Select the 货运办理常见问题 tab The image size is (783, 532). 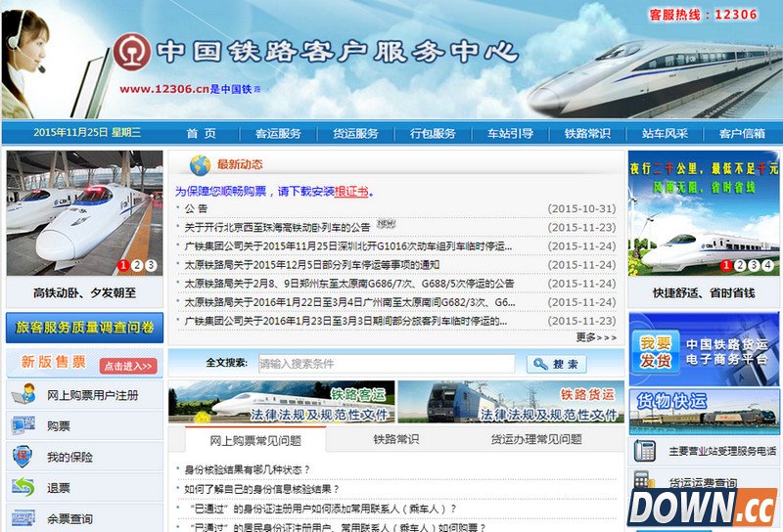pos(535,440)
